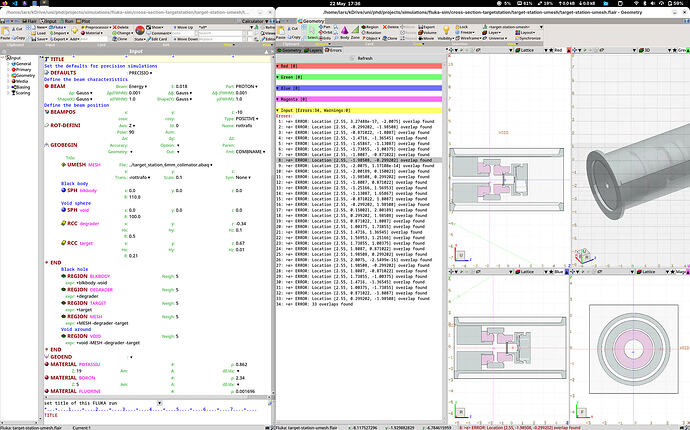Click Export in the Geometry toolbar
This screenshot has width=690, height=430.
[x=427, y=27]
